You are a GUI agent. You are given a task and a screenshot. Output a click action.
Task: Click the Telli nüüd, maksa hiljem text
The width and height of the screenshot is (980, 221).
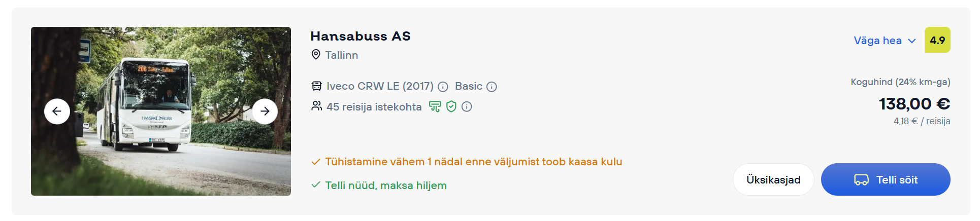385,186
